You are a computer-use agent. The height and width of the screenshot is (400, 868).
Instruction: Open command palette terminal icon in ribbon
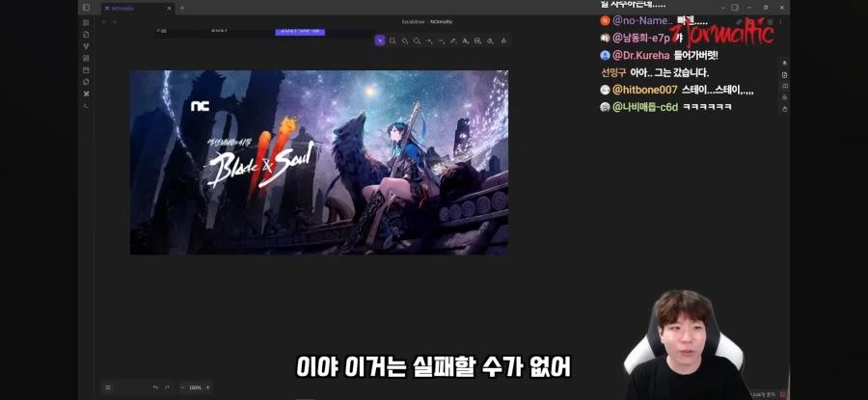coord(86,106)
